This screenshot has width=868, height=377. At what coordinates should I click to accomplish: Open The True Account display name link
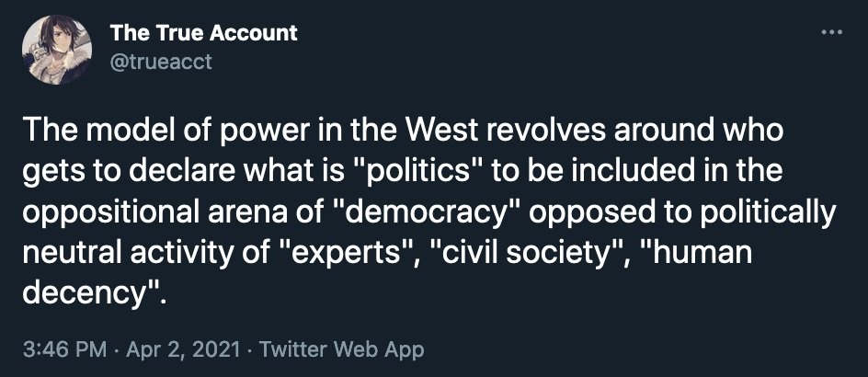click(203, 33)
